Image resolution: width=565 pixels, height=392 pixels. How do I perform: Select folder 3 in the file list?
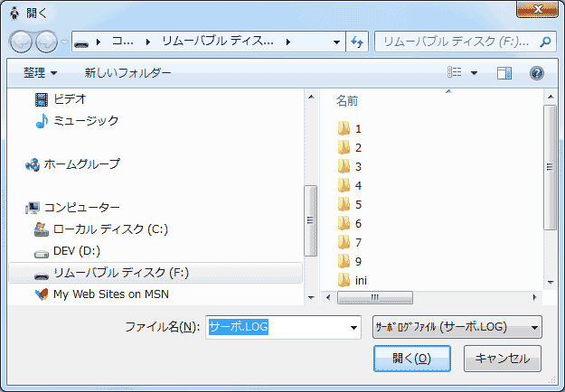tap(350, 167)
